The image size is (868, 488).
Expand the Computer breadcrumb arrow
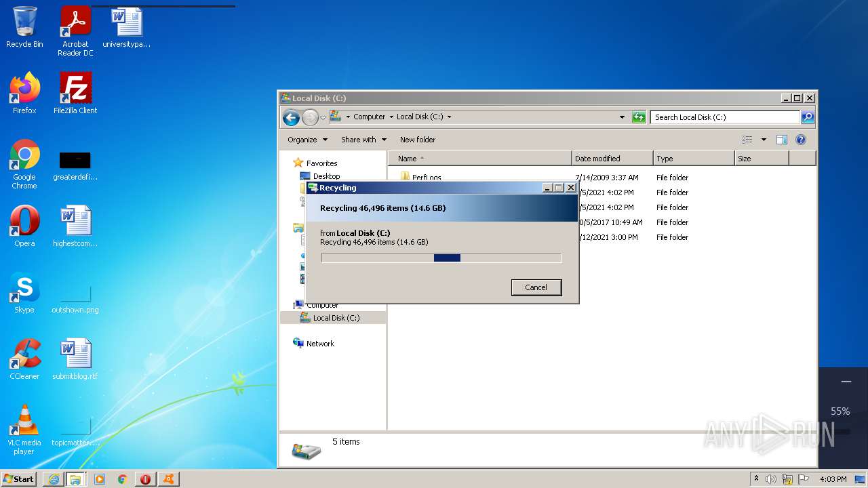tap(391, 117)
